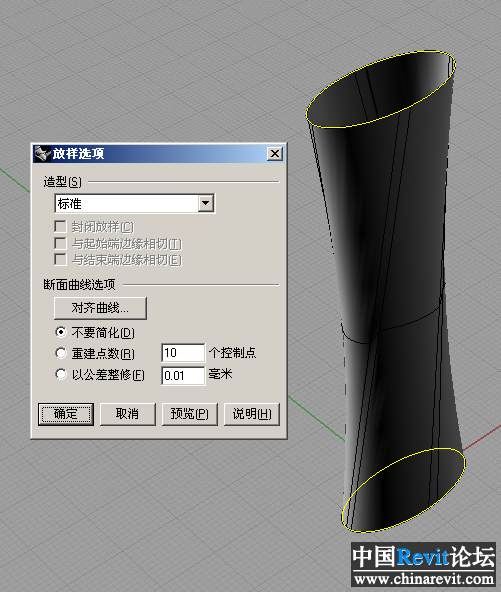Open help with the 说明 button
Screen dimensions: 501x592
click(x=252, y=414)
